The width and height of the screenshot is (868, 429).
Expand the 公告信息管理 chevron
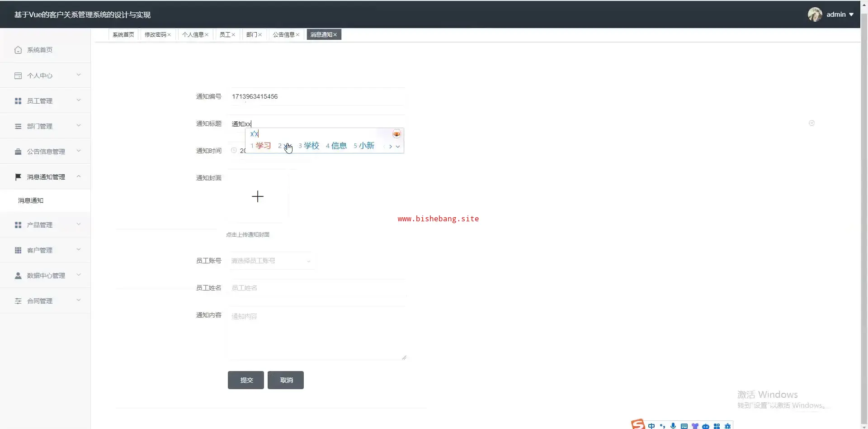(x=79, y=151)
